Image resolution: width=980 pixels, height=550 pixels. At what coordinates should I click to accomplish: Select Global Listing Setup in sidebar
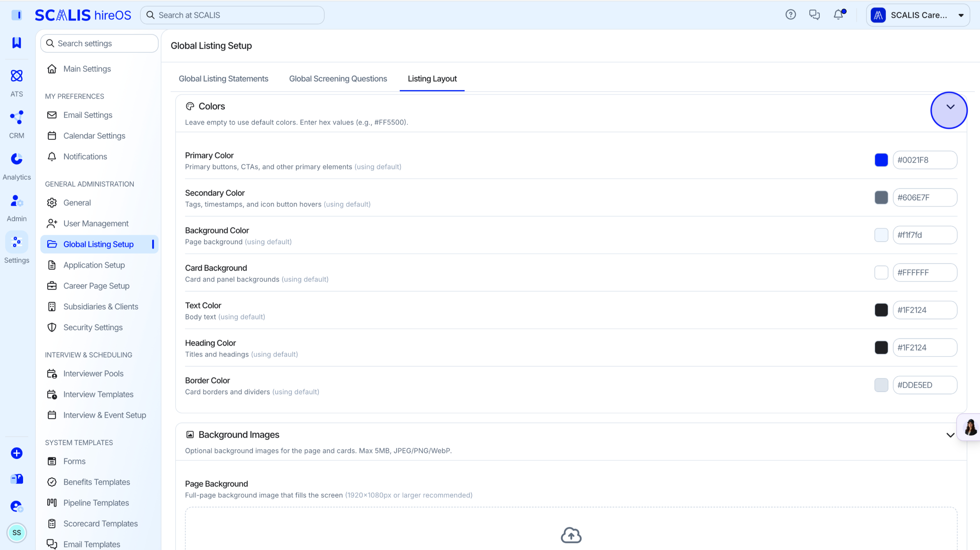[99, 244]
